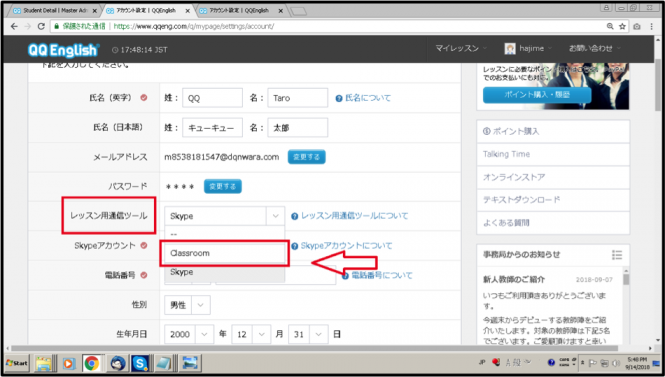Open the 氏名について link
Screen dimensions: 665x377
pos(368,98)
